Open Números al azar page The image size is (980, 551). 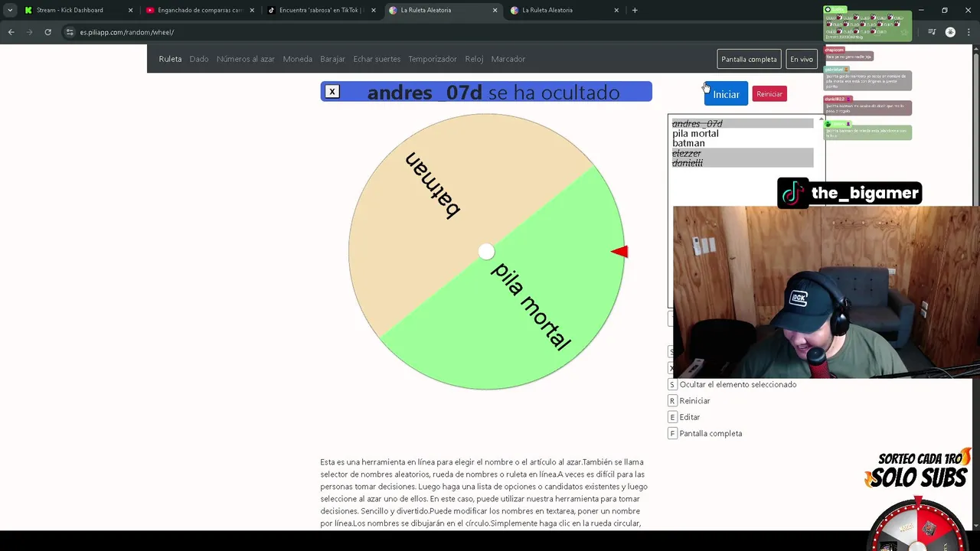coord(246,59)
